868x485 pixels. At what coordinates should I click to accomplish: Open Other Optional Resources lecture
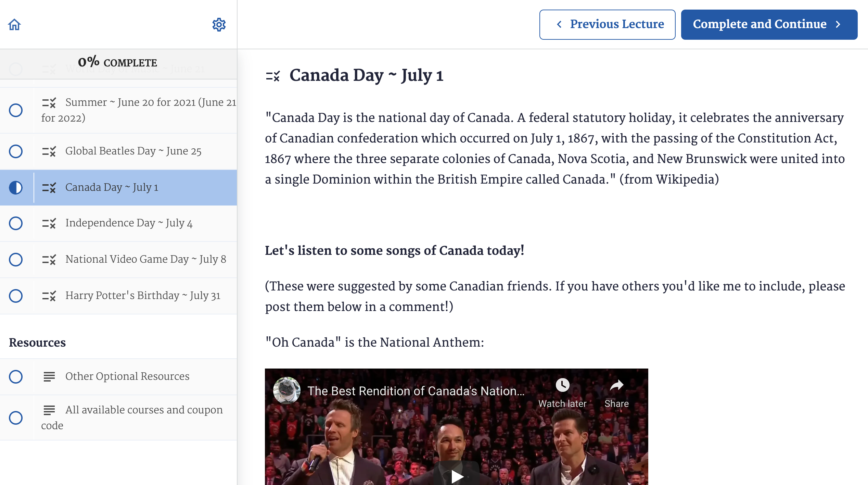(118, 377)
